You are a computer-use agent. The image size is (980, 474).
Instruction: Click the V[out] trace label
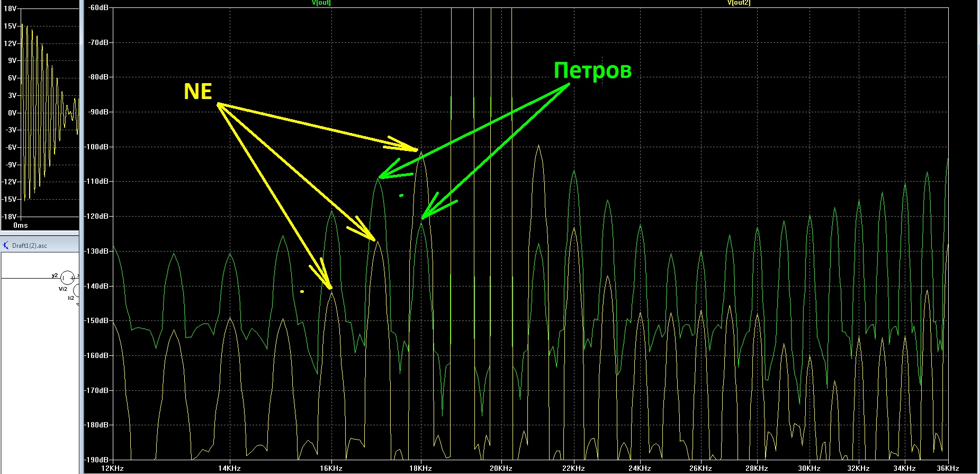(x=321, y=3)
